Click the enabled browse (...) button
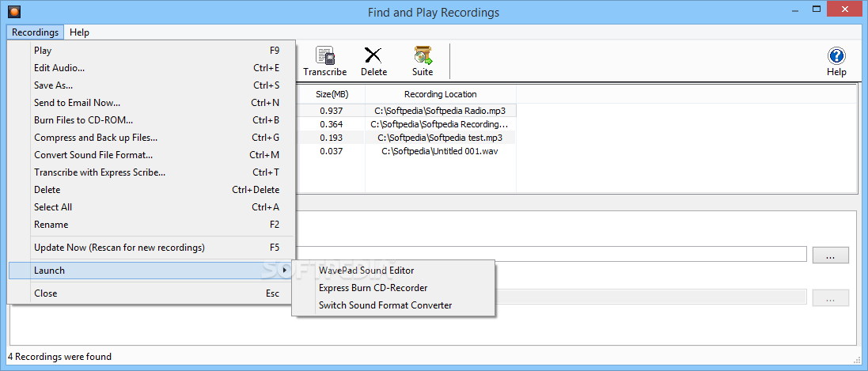 click(x=830, y=255)
